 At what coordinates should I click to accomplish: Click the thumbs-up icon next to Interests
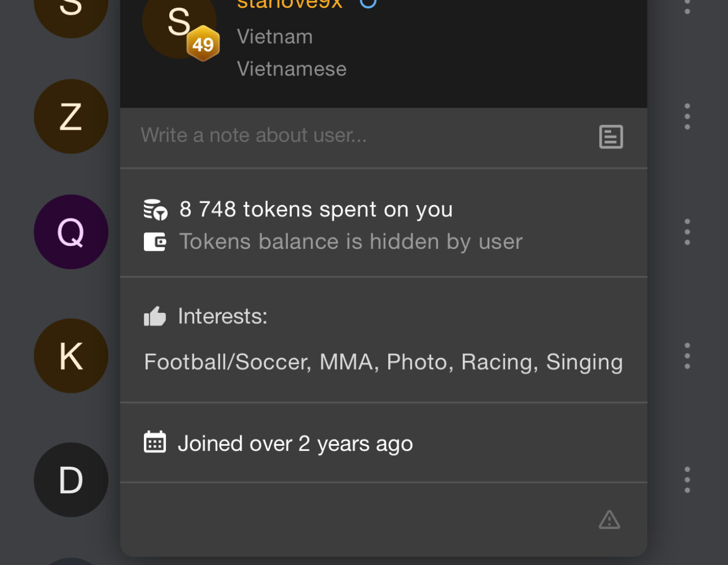tap(155, 316)
